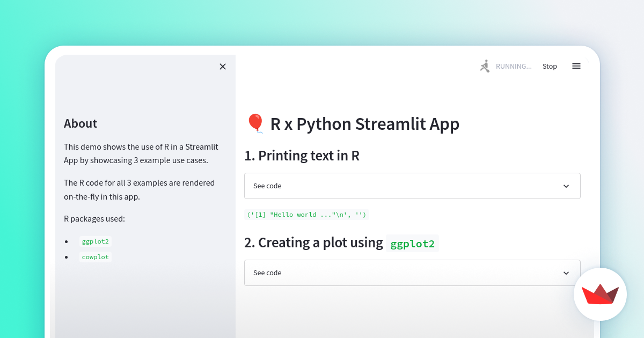Click the red balloon emoji in the title
The height and width of the screenshot is (338, 644).
tap(255, 123)
